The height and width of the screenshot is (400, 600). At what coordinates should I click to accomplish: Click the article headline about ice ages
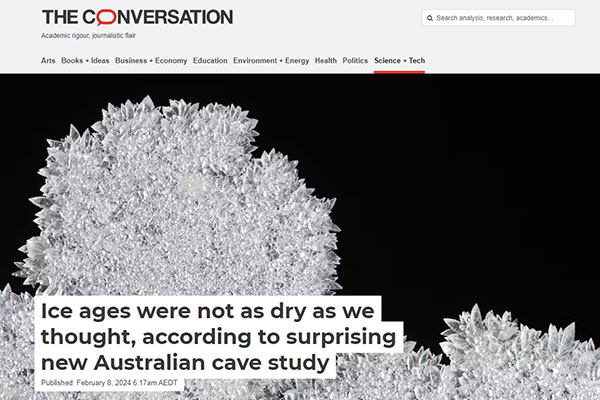click(x=218, y=336)
